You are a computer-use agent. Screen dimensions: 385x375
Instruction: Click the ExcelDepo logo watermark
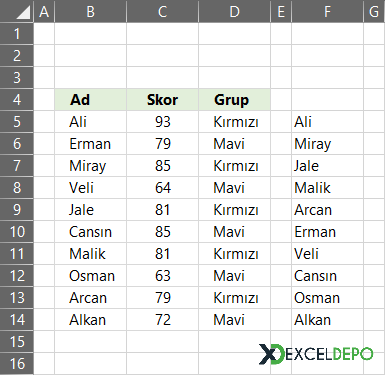pyautogui.click(x=316, y=354)
